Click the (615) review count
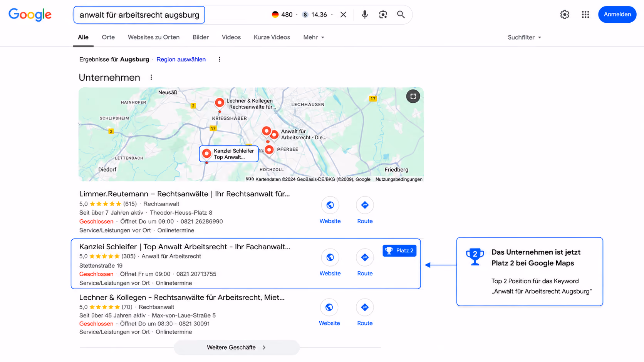This screenshot has width=644, height=362. [x=130, y=204]
